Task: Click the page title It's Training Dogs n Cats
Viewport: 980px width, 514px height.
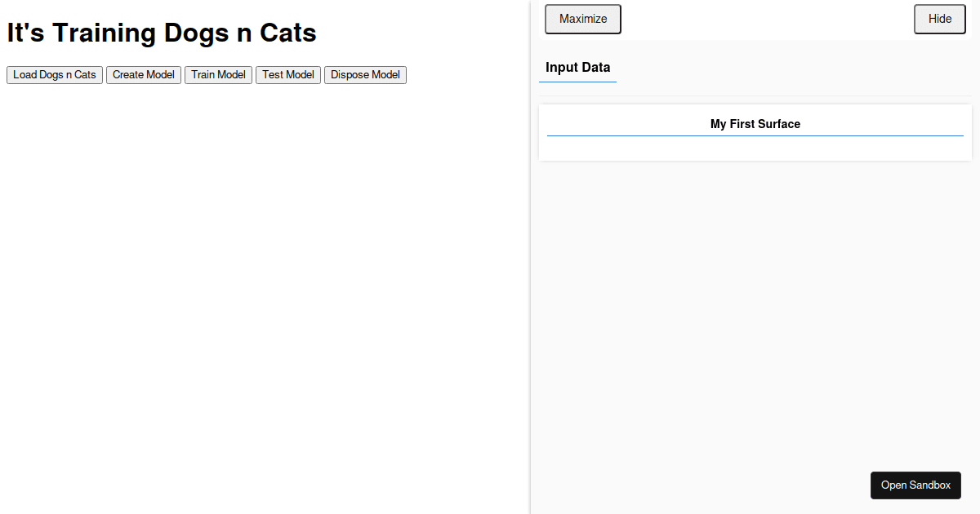Action: [161, 33]
